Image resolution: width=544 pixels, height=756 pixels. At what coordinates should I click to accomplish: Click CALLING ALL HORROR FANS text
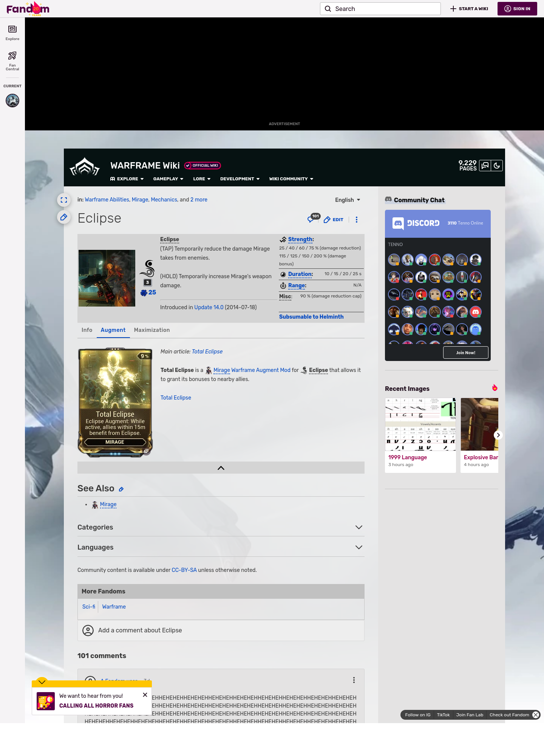[96, 706]
